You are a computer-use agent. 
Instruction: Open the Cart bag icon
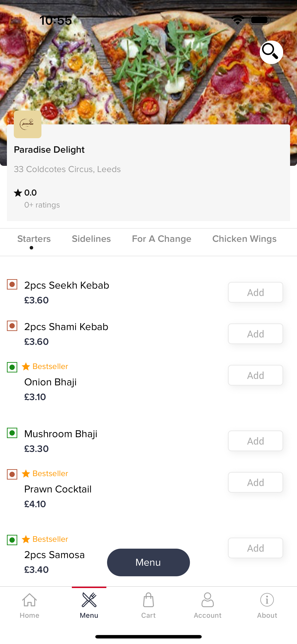(148, 600)
